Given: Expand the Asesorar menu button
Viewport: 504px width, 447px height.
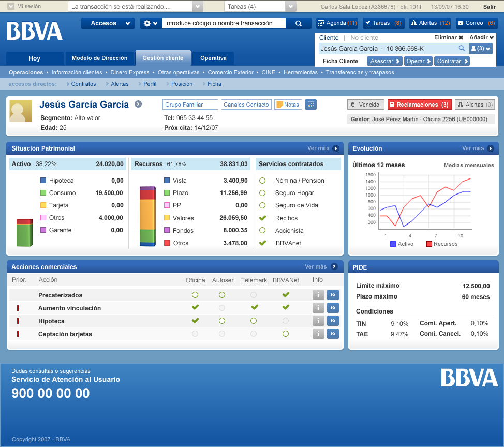Looking at the screenshot, I should coord(385,61).
